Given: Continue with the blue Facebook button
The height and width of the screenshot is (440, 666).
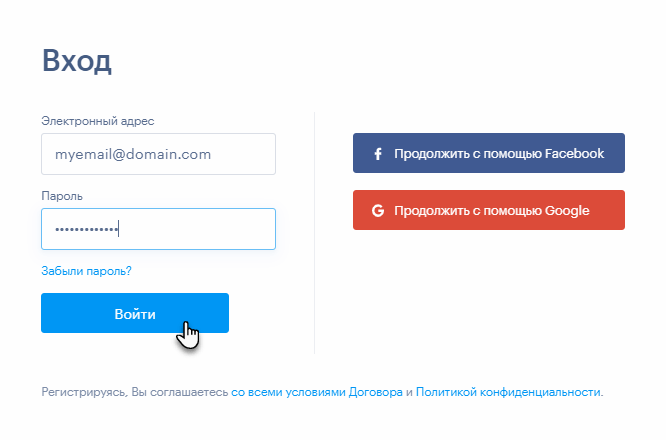Looking at the screenshot, I should [x=488, y=153].
